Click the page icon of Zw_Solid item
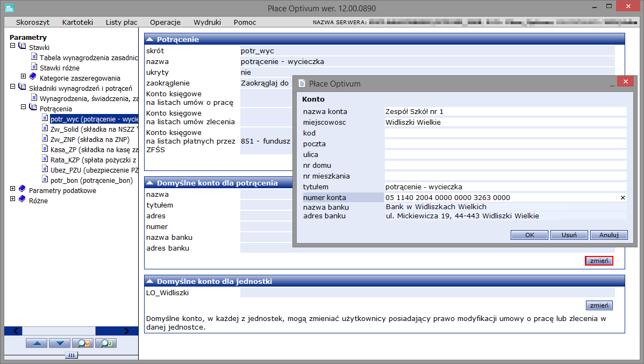The image size is (644, 364). (x=45, y=128)
